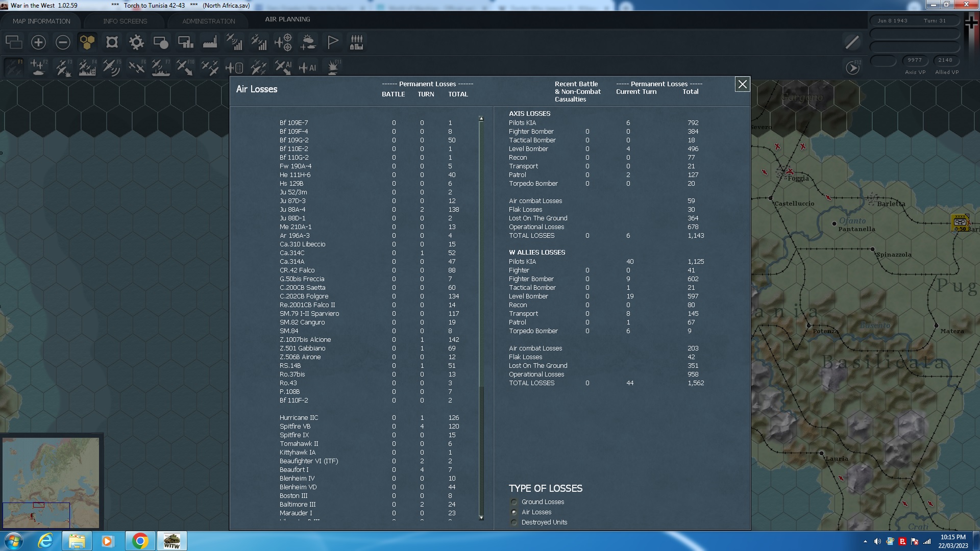Image resolution: width=980 pixels, height=551 pixels.
Task: Select the F5 air reconnaissance mission icon
Action: [x=112, y=67]
